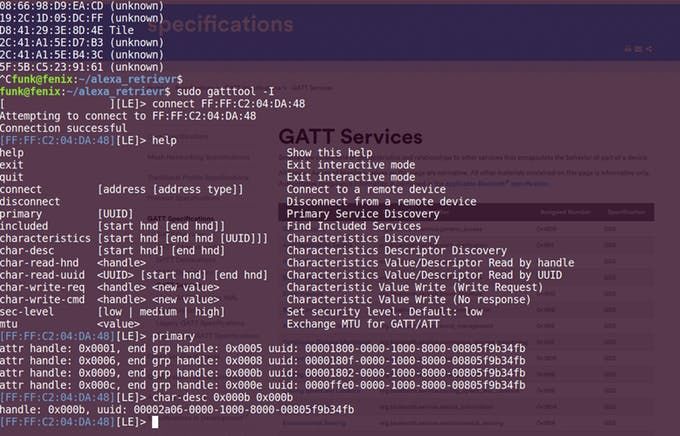Open the faded GATT Specifications sidebar link
The width and height of the screenshot is (680, 436).
coord(180,219)
